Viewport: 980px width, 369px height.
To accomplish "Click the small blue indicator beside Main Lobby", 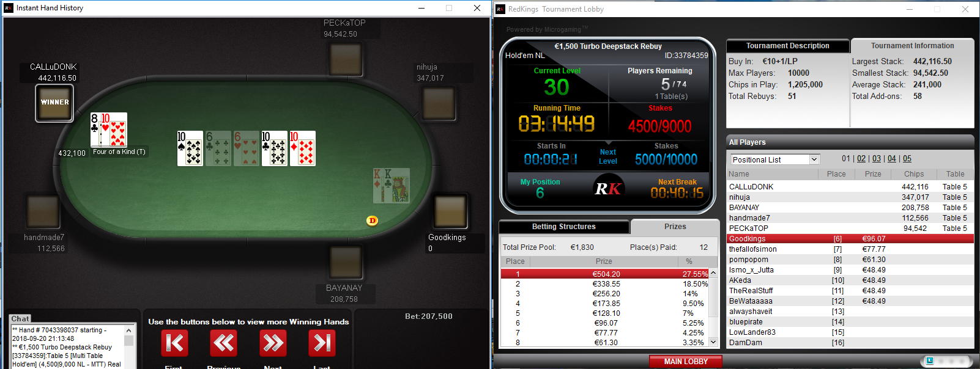I will (930, 361).
